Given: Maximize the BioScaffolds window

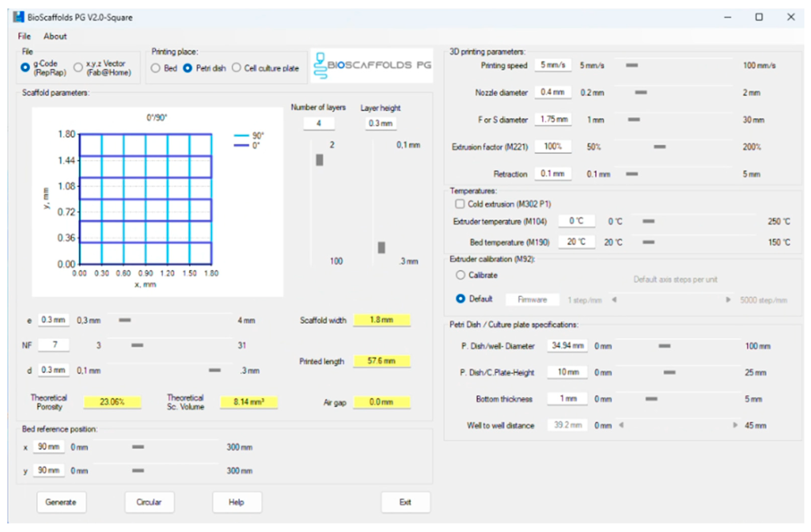Looking at the screenshot, I should (x=759, y=17).
